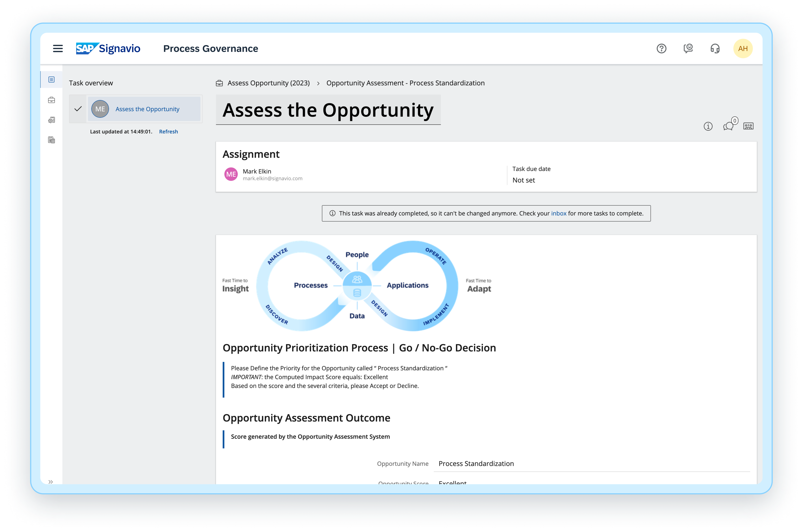Click the Refresh link under Task overview
This screenshot has width=803, height=532.
pyautogui.click(x=168, y=132)
